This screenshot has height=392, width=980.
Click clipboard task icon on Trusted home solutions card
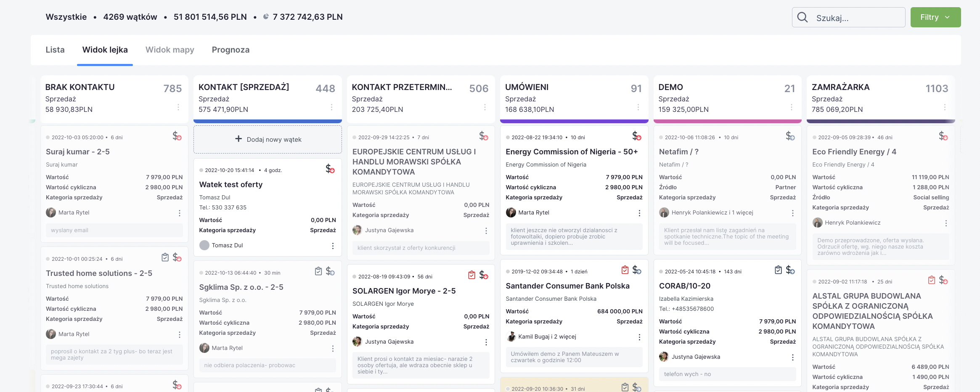tap(165, 257)
